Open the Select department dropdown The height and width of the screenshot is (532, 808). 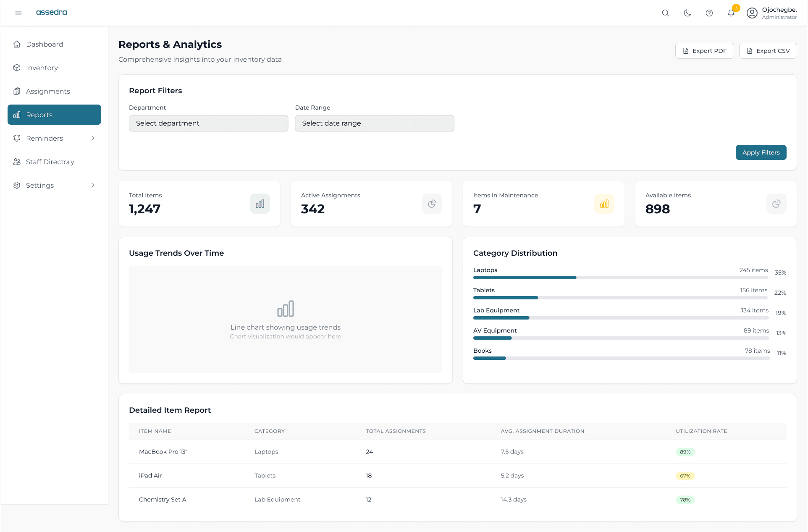pos(209,123)
